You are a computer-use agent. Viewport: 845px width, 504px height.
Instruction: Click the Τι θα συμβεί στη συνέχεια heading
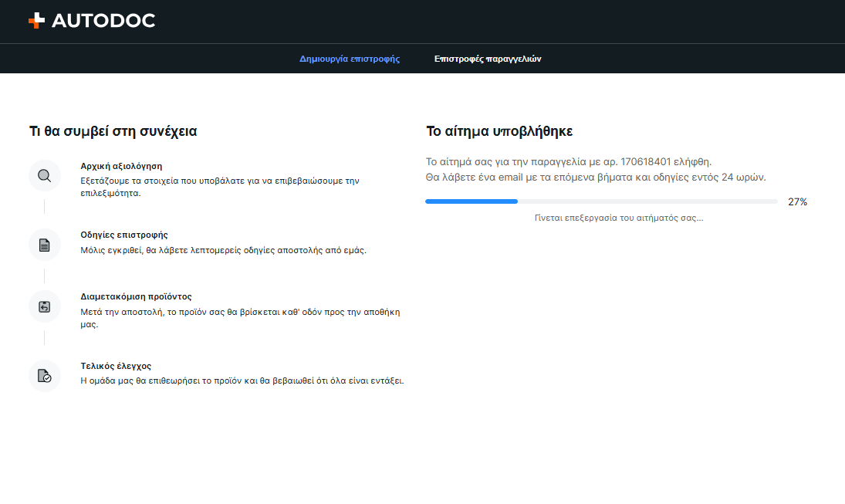113,131
